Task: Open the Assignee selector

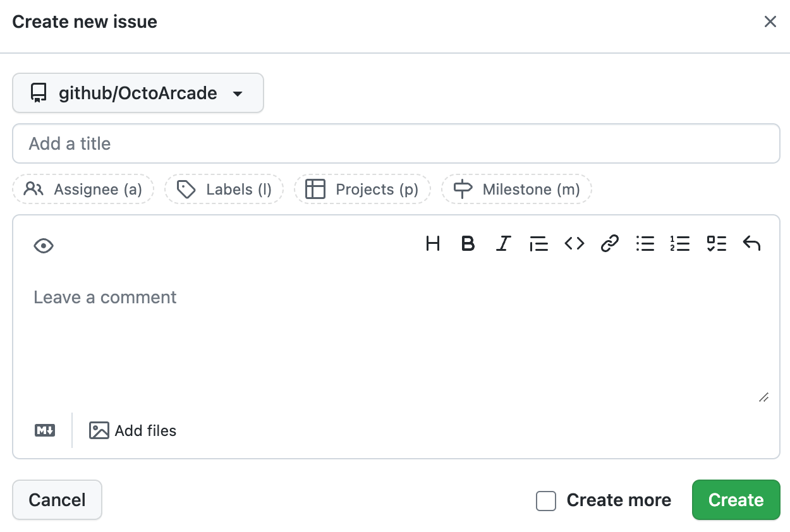Action: click(83, 189)
